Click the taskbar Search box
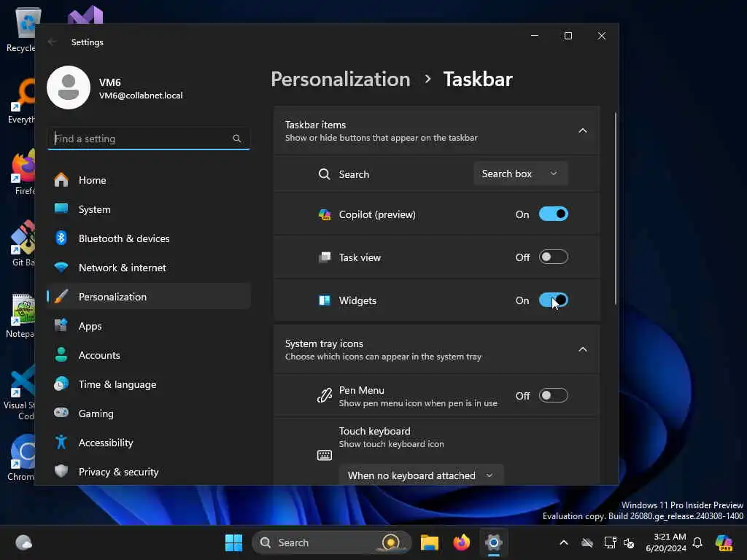This screenshot has height=560, width=747. [x=332, y=542]
